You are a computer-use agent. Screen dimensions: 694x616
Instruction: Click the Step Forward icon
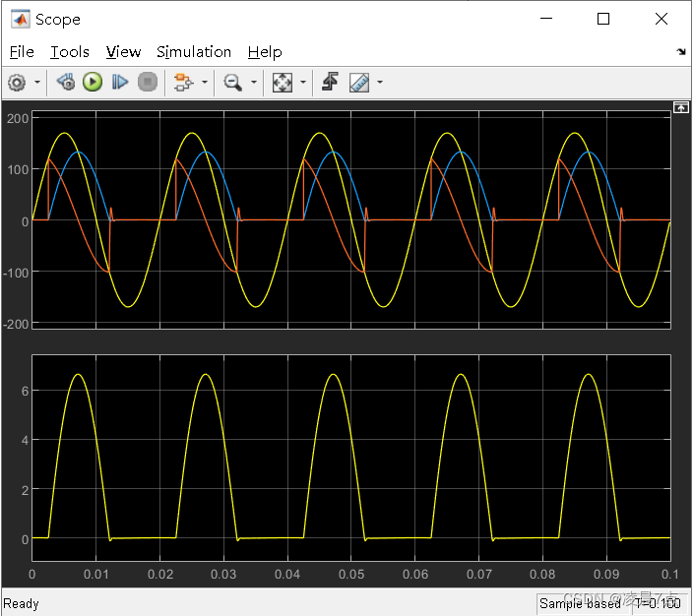[x=120, y=82]
